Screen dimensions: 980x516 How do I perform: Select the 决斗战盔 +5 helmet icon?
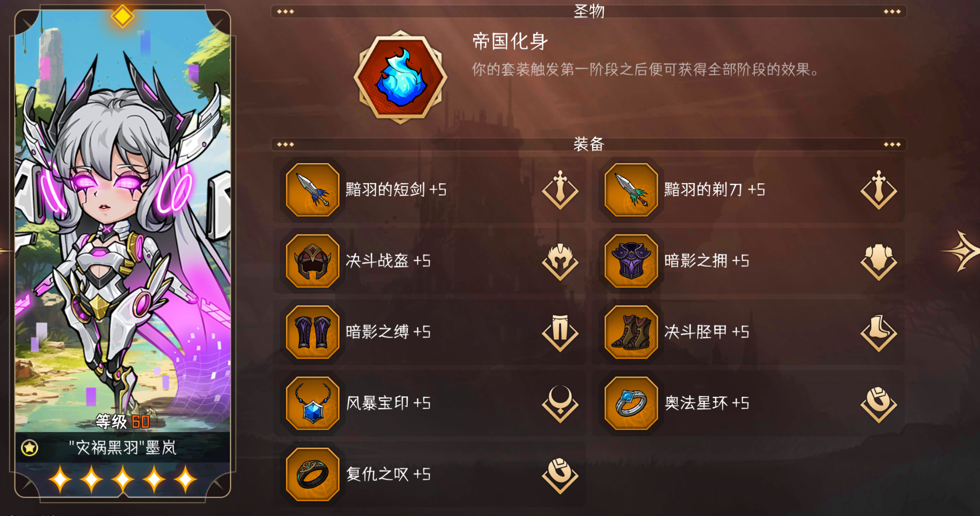tap(312, 261)
